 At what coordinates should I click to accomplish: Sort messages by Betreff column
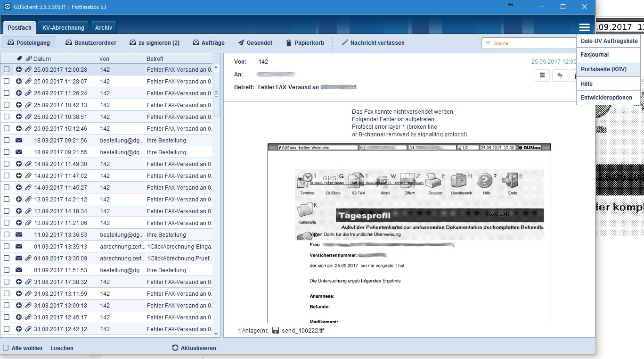(155, 59)
